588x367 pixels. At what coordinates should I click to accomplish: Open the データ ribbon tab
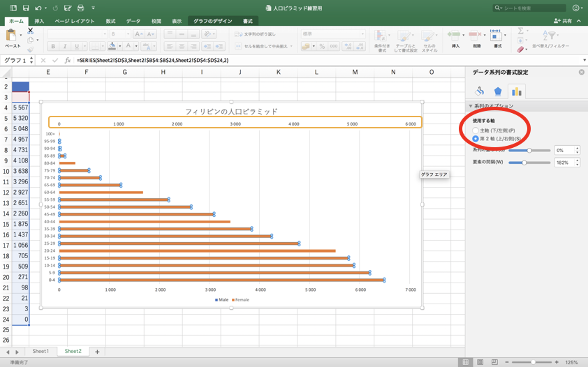(133, 21)
